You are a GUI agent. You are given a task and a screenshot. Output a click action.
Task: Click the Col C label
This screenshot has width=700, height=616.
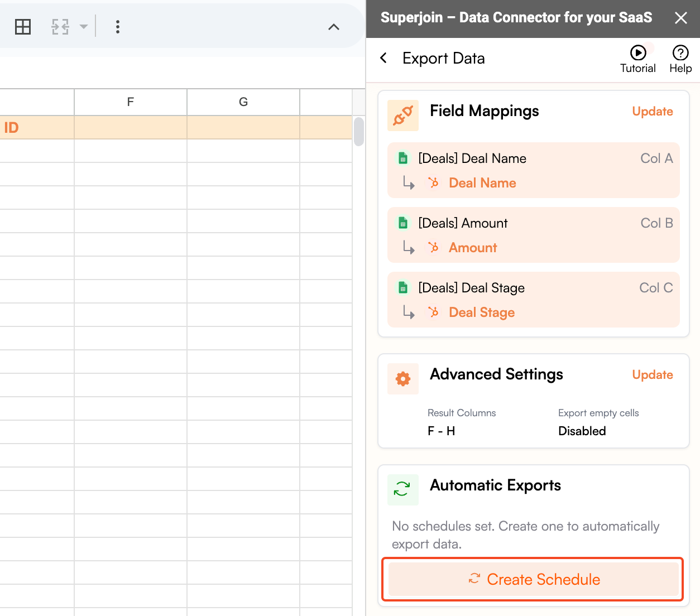pyautogui.click(x=656, y=288)
